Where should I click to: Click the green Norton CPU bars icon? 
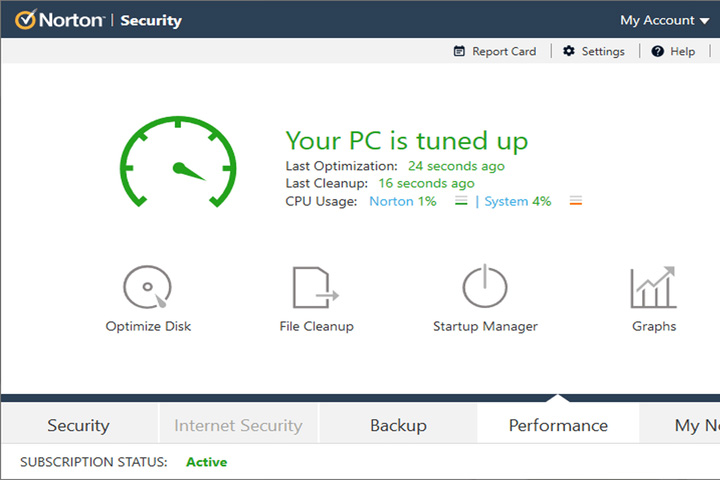click(x=461, y=201)
